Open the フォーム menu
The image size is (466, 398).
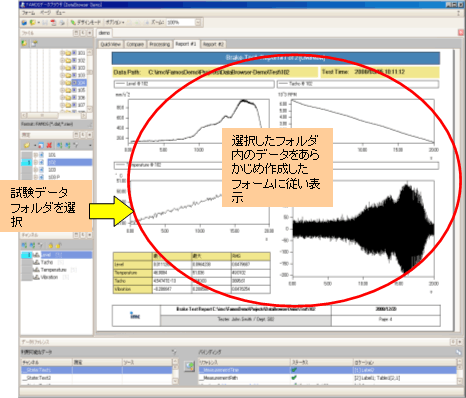point(28,13)
